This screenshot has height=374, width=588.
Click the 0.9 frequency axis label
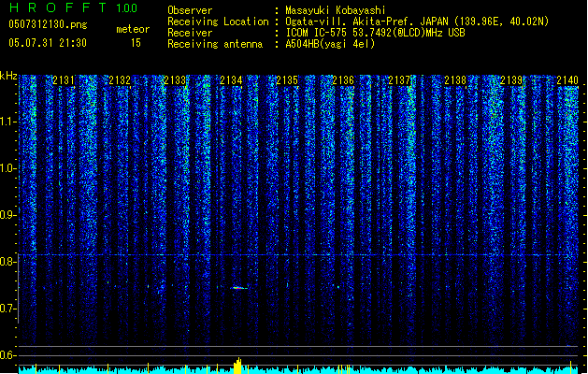(8, 215)
